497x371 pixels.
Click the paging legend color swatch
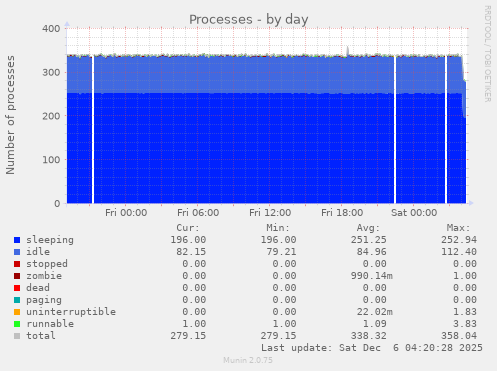[17, 300]
